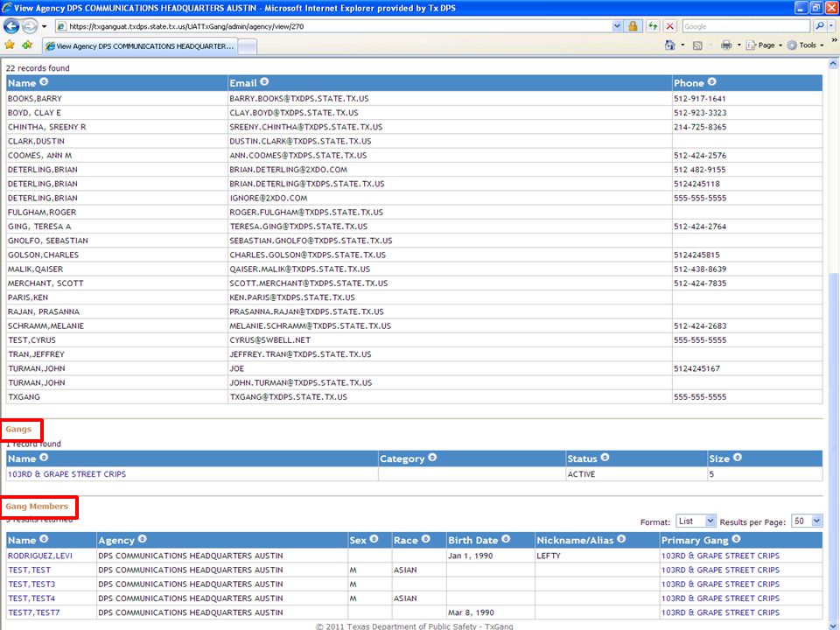Open the RODRIGUEZ,LEVI member link
The width and height of the screenshot is (840, 630).
click(x=40, y=556)
